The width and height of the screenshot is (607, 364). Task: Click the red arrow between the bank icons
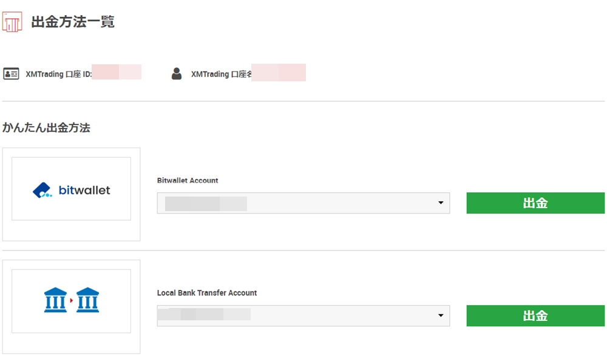coord(72,300)
